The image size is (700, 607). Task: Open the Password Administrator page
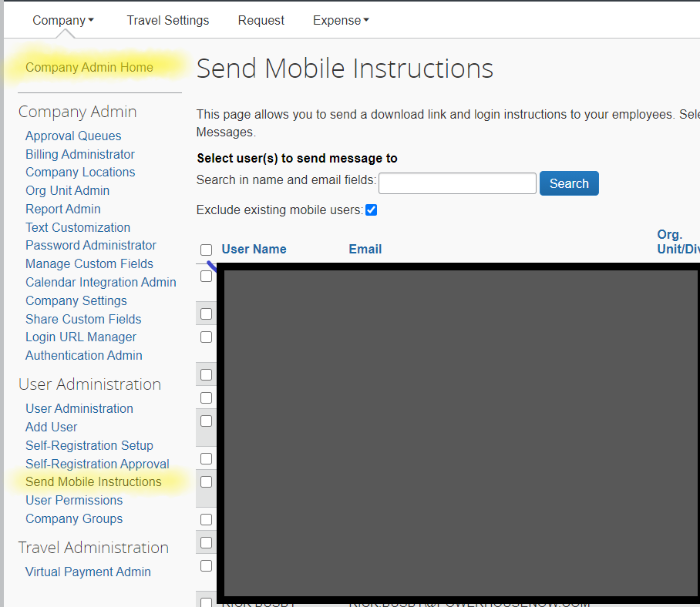(x=91, y=245)
